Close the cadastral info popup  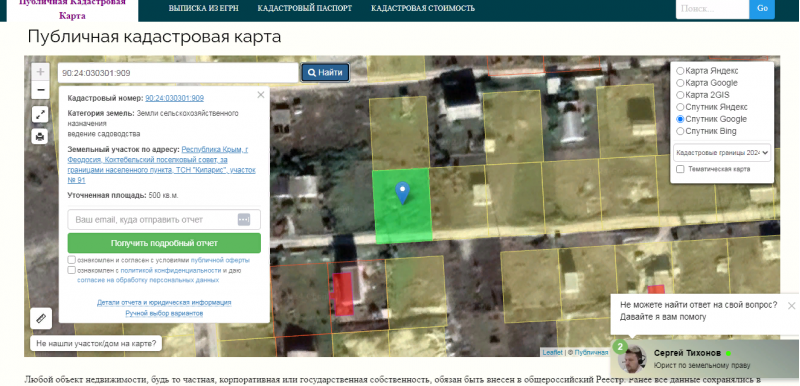(261, 95)
